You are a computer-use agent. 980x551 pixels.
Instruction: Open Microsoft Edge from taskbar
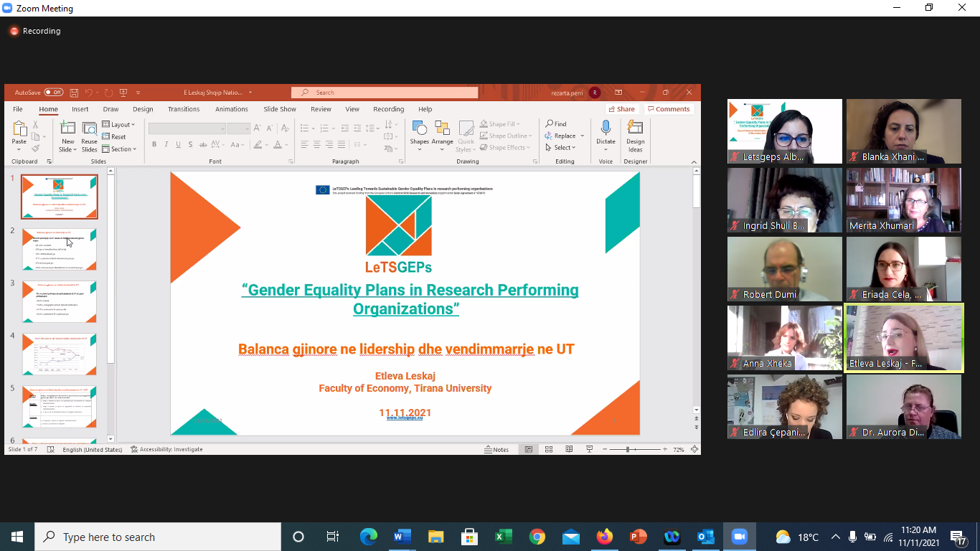click(369, 537)
